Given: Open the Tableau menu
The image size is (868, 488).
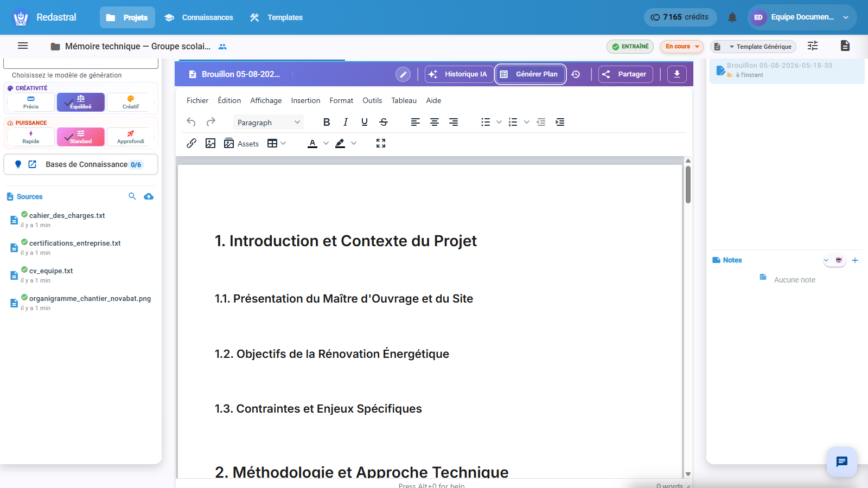Looking at the screenshot, I should click(x=404, y=100).
